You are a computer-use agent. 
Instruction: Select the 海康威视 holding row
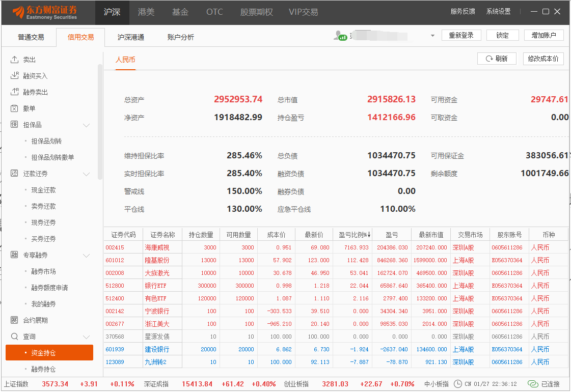(x=336, y=247)
